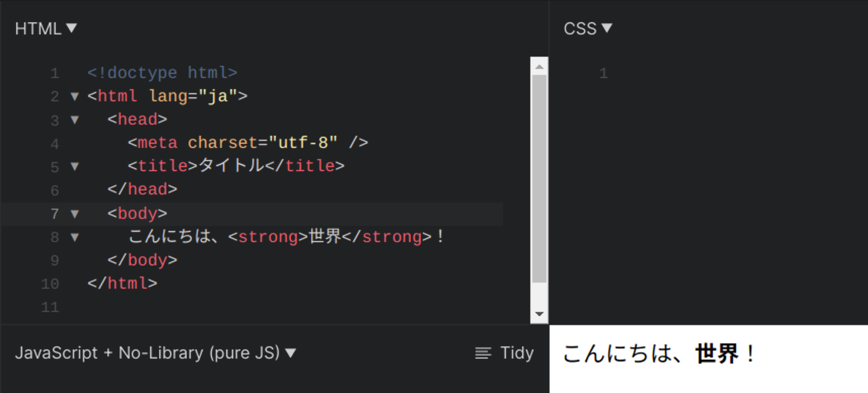Collapse the title element code fold
Screen dimensions: 868x393
pos(74,167)
